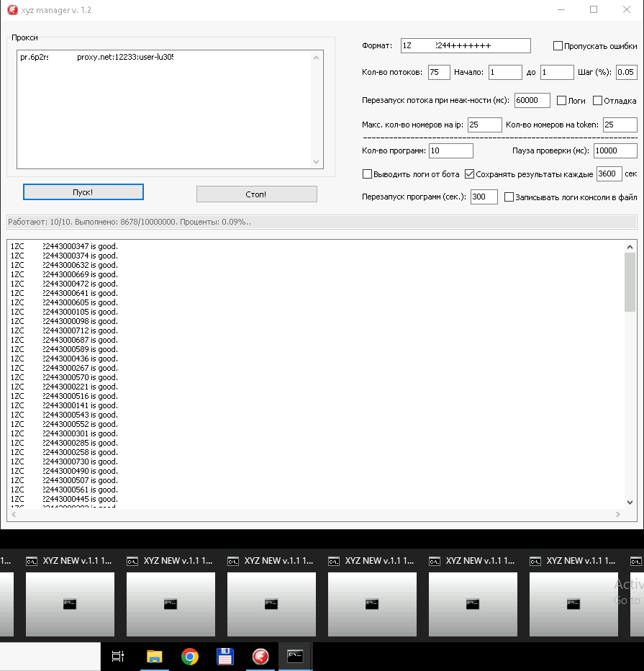Click the Task View taskbar icon
This screenshot has height=671, width=644.
point(118,656)
